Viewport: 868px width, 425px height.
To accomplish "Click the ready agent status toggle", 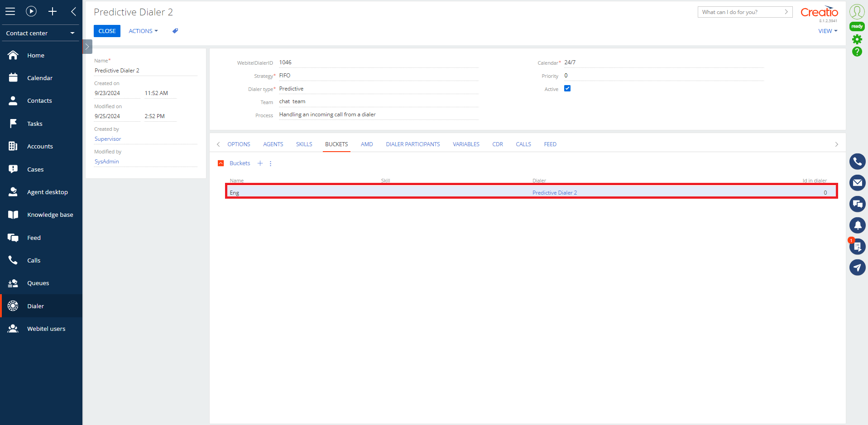I will tap(857, 27).
